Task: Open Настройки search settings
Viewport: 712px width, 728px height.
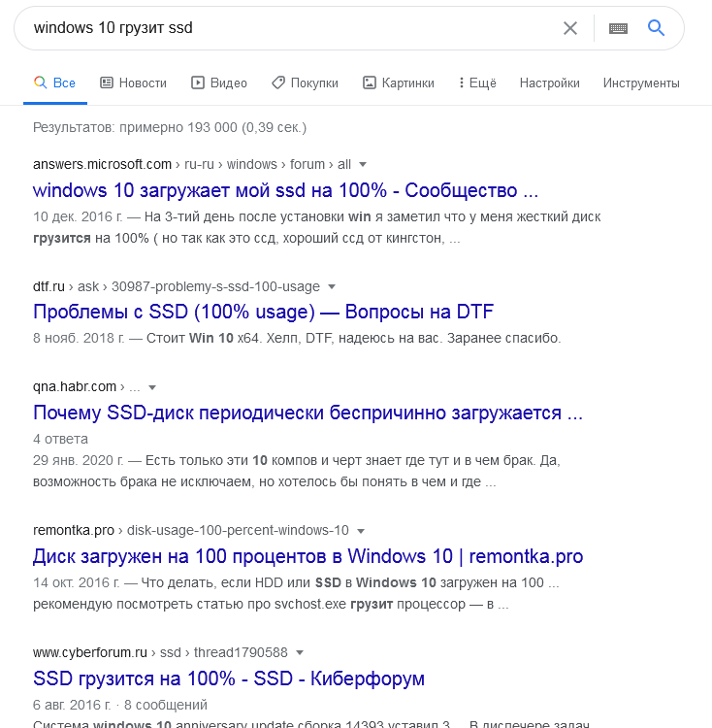Action: 550,83
